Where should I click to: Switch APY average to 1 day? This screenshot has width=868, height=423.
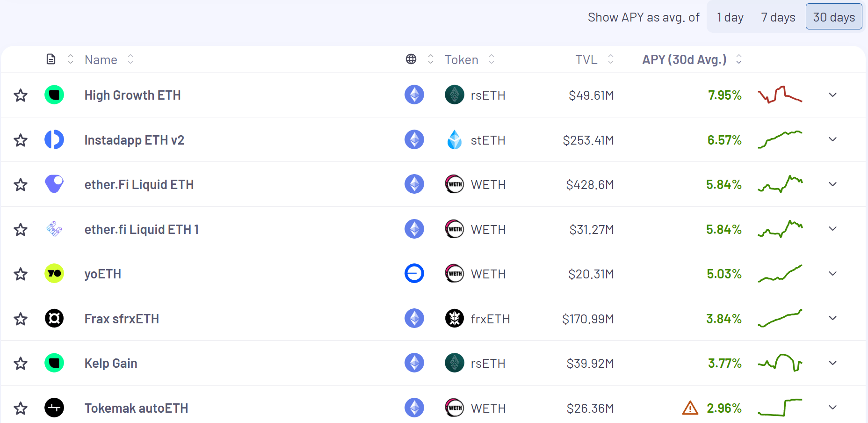coord(730,17)
